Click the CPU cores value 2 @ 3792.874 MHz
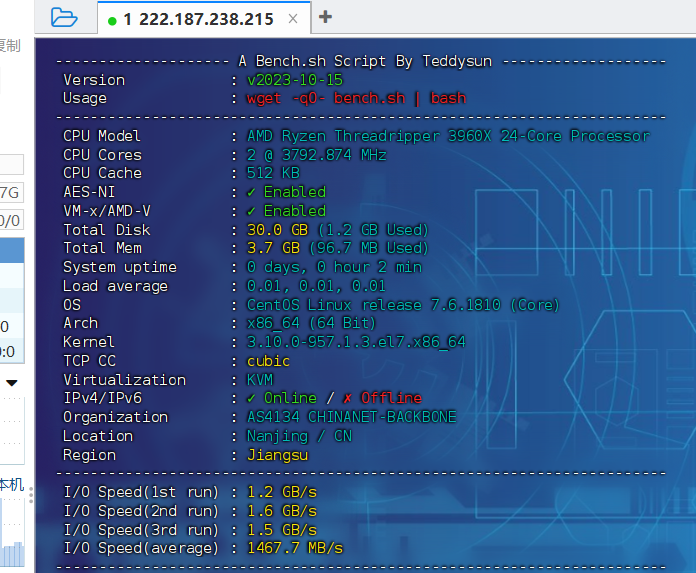This screenshot has height=573, width=696. (316, 155)
